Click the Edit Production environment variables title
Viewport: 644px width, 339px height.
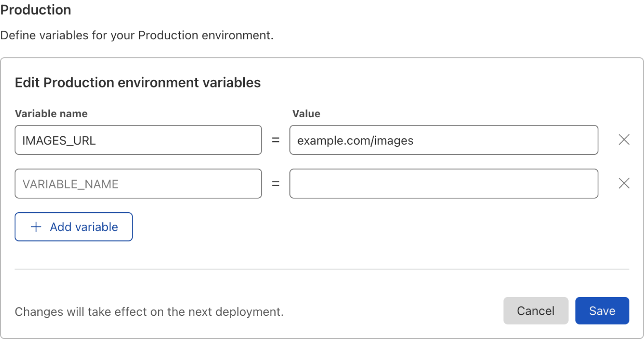click(138, 82)
